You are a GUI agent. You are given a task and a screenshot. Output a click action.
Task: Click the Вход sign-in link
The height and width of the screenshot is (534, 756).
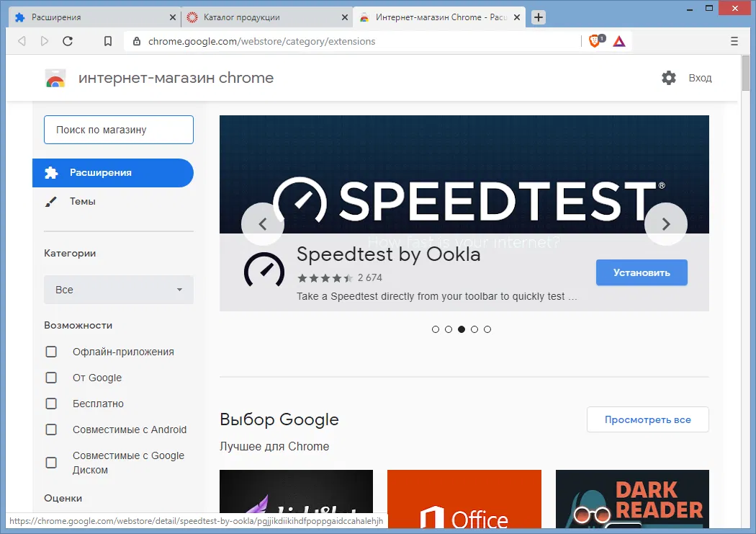[700, 78]
